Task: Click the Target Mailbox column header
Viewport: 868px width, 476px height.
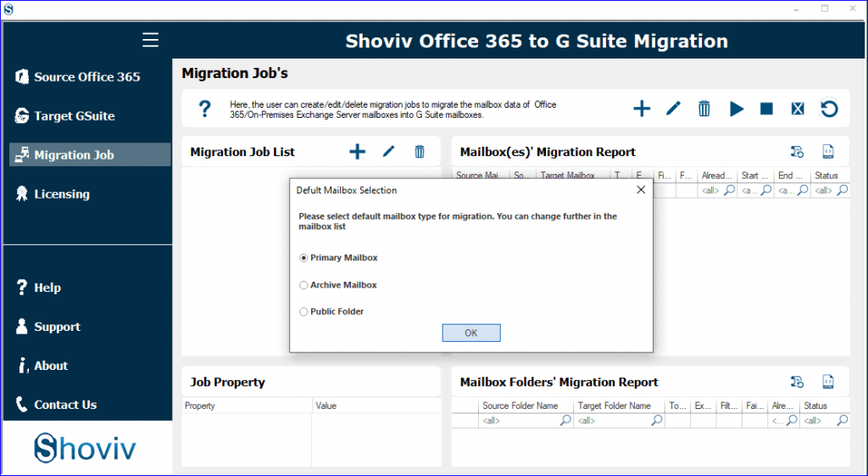Action: point(573,175)
